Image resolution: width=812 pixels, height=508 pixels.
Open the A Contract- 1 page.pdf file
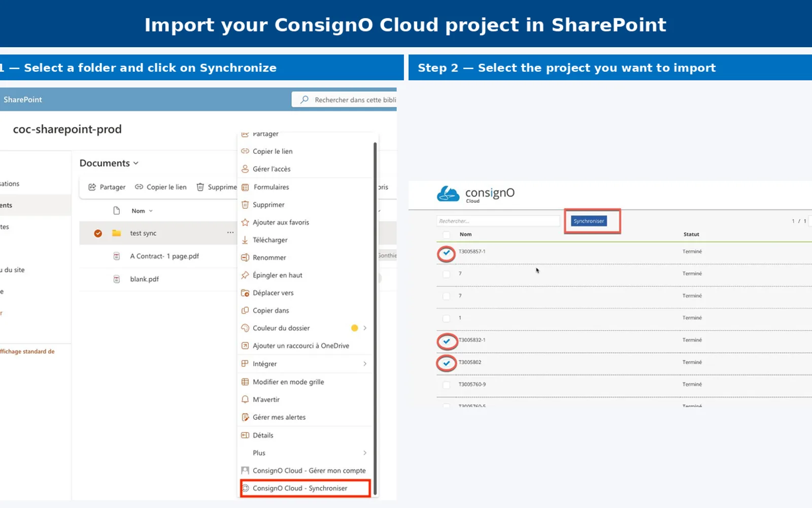[x=164, y=256]
